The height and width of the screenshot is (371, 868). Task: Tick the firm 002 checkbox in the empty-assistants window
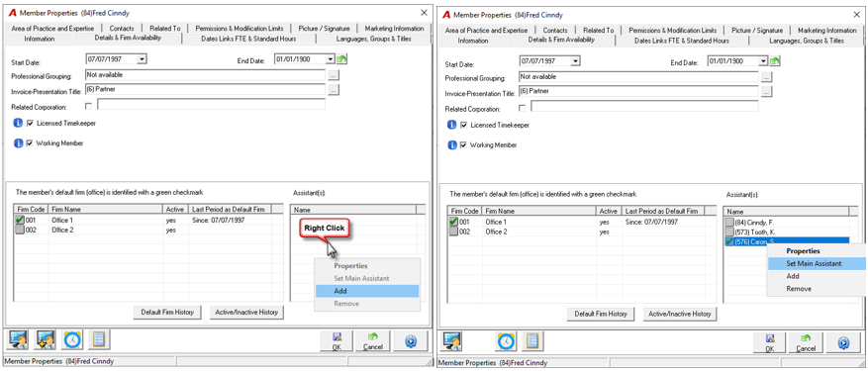20,230
